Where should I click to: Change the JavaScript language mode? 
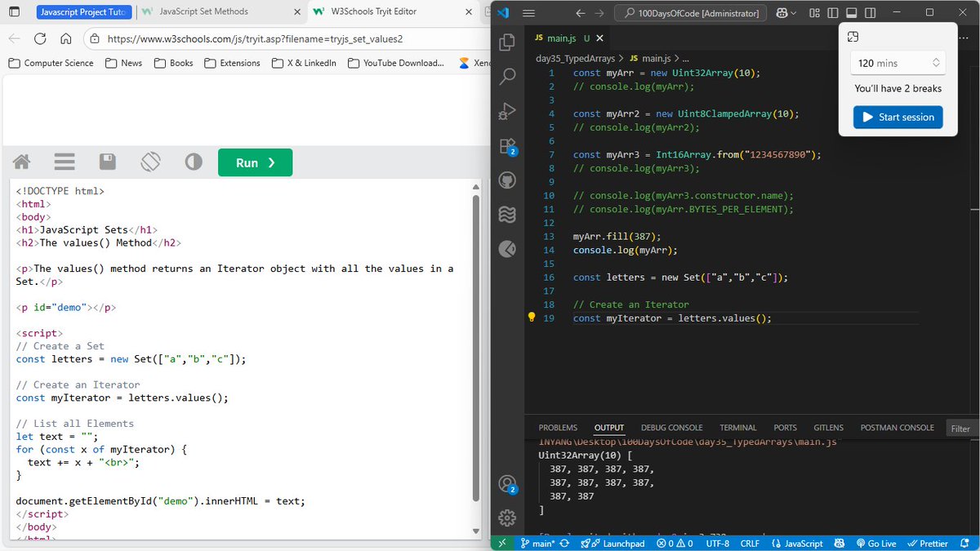(x=796, y=544)
